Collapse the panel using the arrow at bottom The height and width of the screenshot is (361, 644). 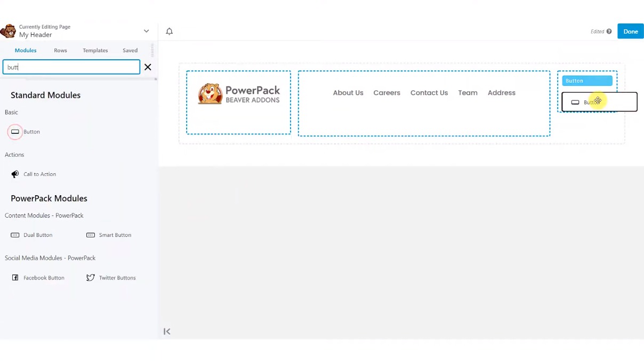[167, 331]
